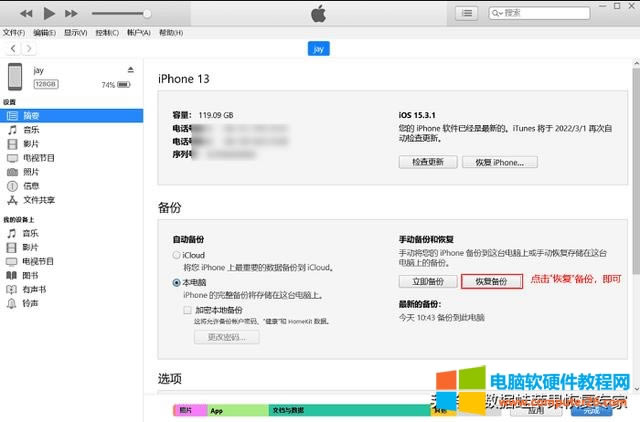Click the rewind (previous track) icon

26,13
